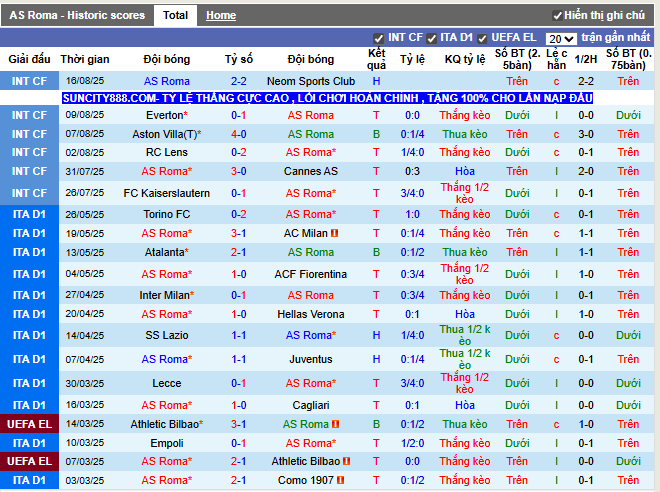The image size is (660, 492).
Task: Click the 1:0 odds in the Torino FC row
Action: (412, 214)
